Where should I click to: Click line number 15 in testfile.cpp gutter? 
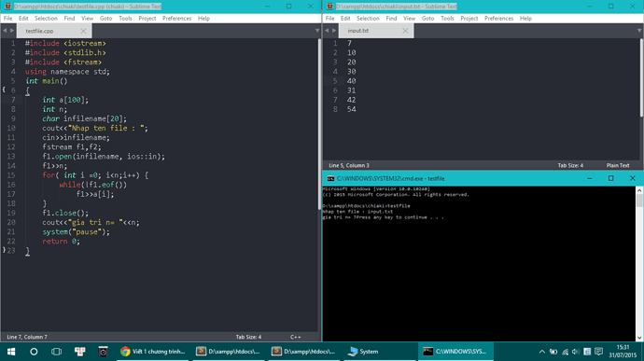tap(11, 175)
